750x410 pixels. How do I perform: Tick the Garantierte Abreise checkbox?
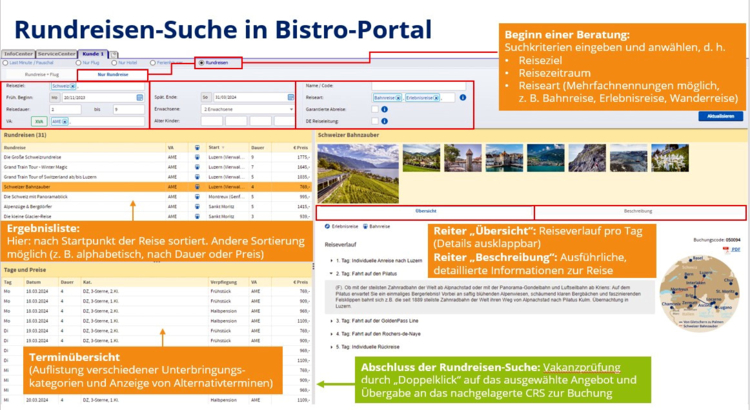pyautogui.click(x=375, y=109)
